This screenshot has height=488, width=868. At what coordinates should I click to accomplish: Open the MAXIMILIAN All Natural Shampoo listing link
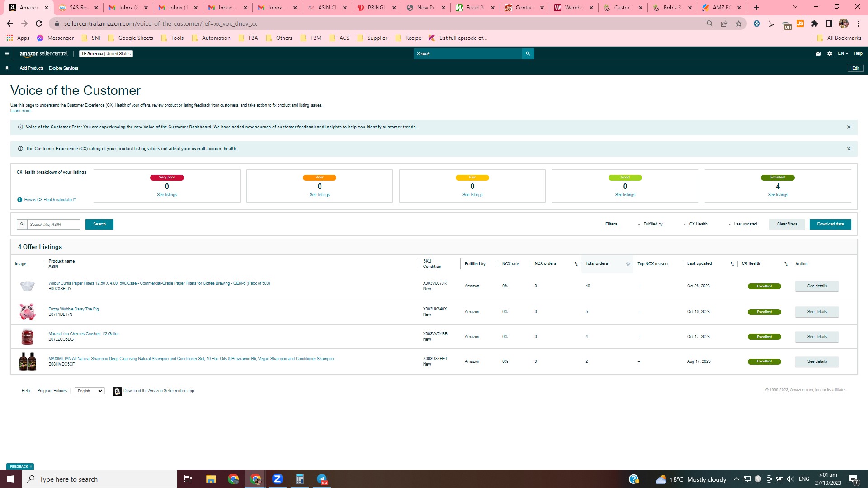click(x=191, y=359)
